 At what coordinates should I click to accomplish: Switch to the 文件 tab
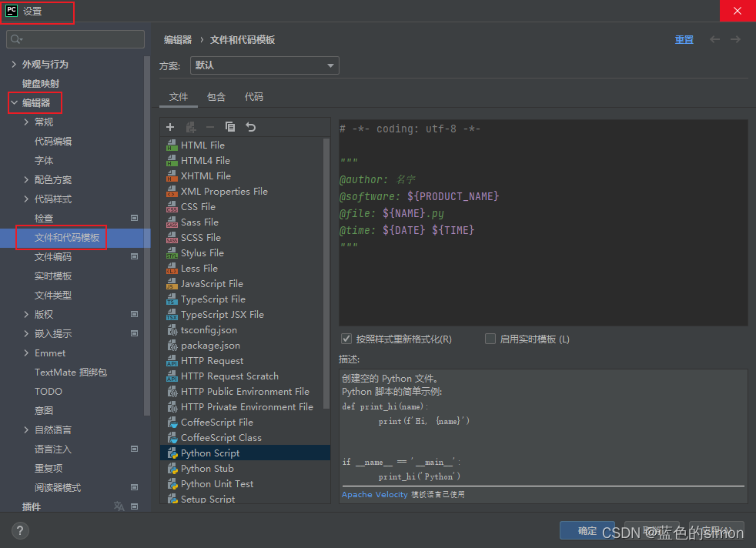tap(179, 97)
